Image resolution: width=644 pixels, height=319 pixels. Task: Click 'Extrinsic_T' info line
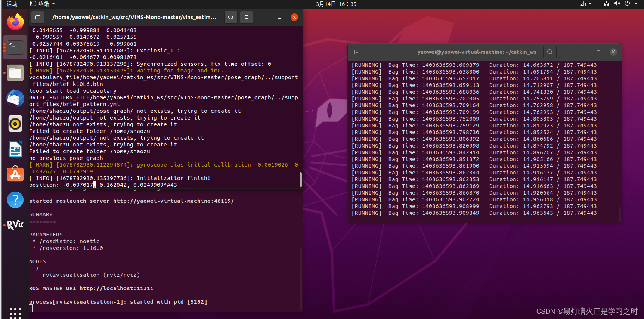pos(105,50)
